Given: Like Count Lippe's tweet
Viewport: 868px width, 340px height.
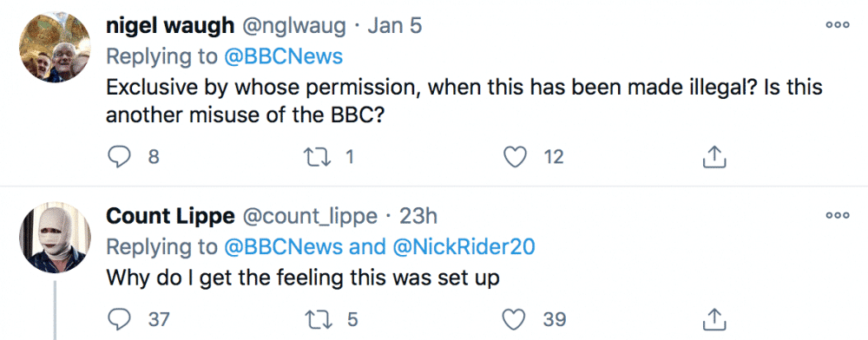Looking at the screenshot, I should pos(515,319).
